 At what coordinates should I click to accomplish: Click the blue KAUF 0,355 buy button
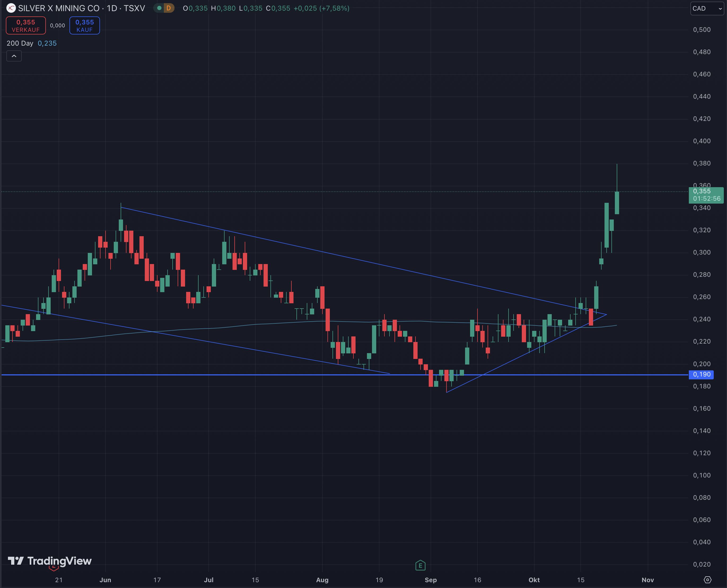point(85,25)
